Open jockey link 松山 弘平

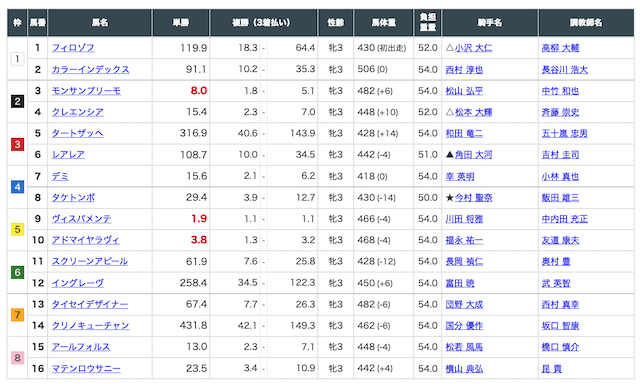tap(464, 91)
